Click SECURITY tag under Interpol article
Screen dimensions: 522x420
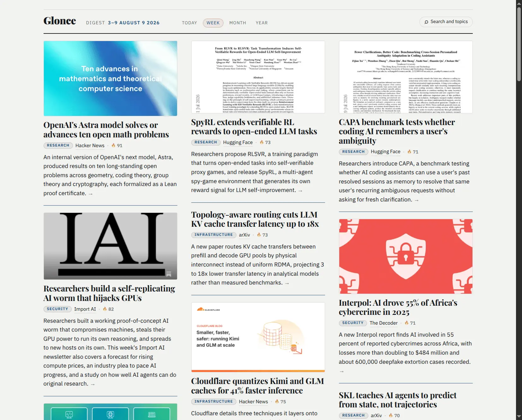coord(353,323)
